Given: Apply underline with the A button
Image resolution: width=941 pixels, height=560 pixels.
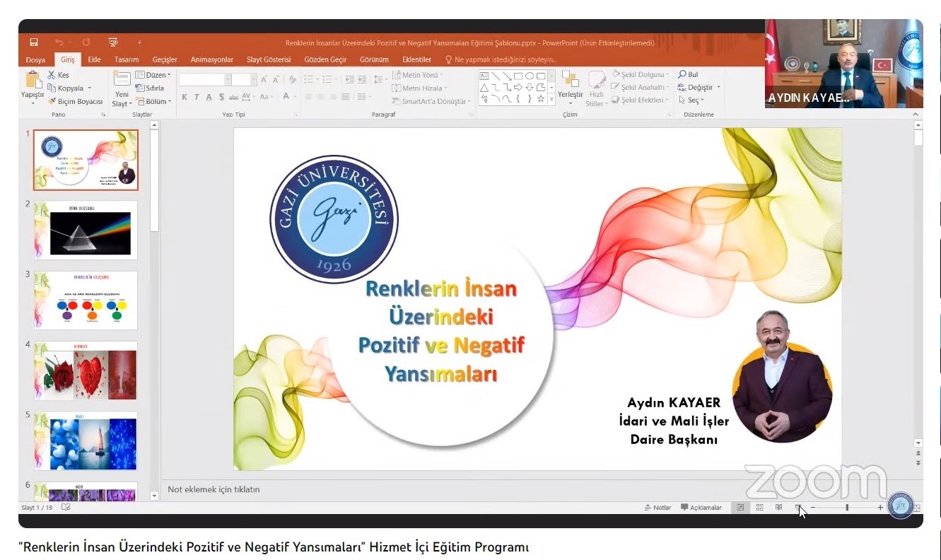Looking at the screenshot, I should [x=209, y=97].
